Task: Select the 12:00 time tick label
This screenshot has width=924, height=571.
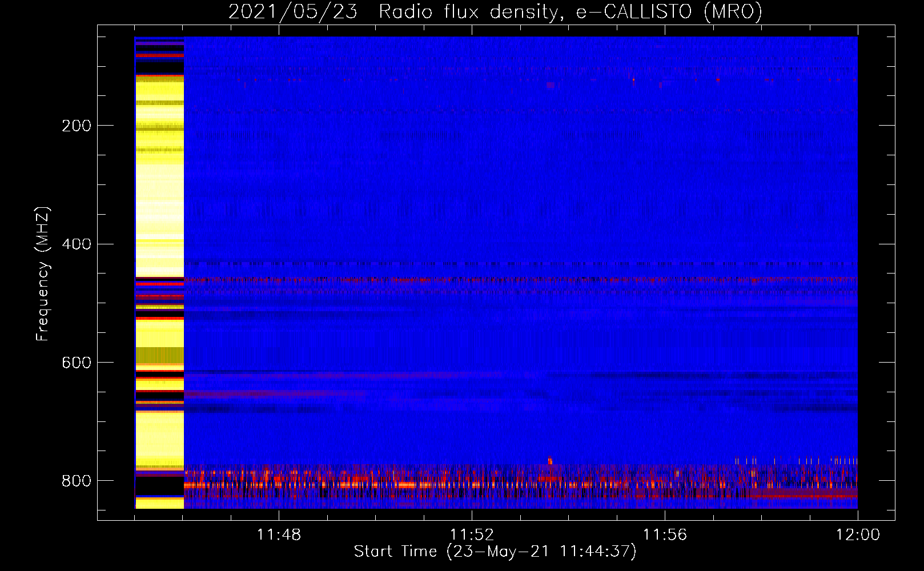Action: [x=858, y=535]
